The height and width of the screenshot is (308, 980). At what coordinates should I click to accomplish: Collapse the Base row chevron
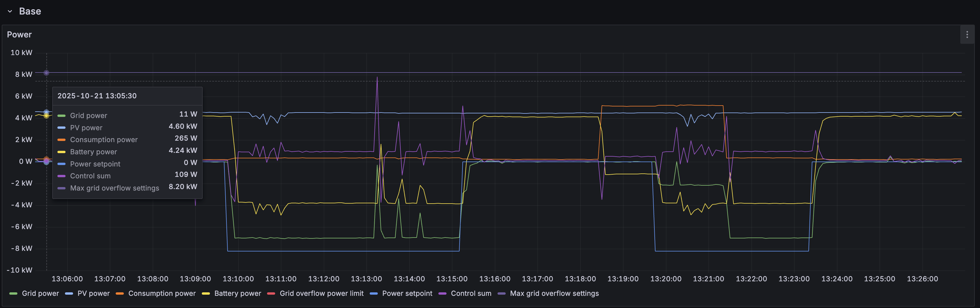tap(10, 11)
